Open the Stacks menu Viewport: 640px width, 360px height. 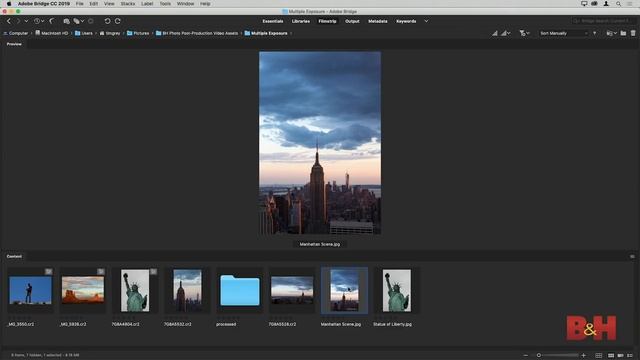[x=128, y=4]
